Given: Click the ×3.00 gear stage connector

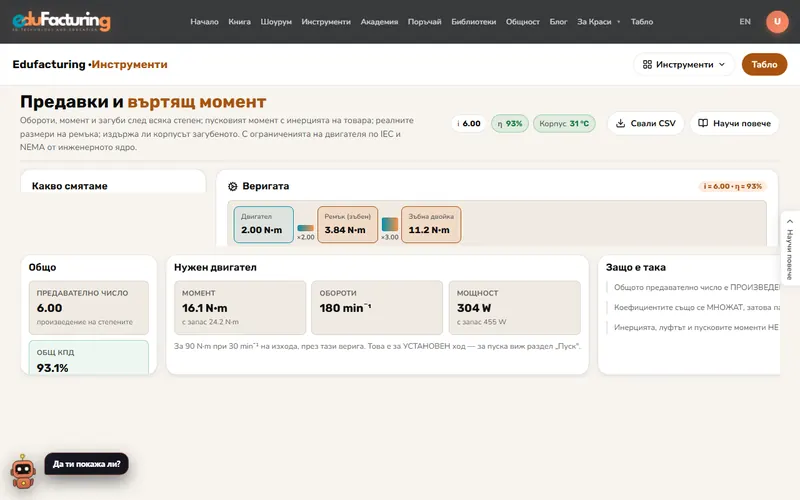Looking at the screenshot, I should click(x=390, y=229).
